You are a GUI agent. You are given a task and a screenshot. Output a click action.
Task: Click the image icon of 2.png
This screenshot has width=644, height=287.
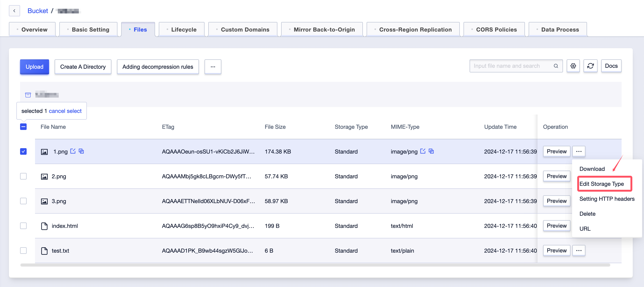pyautogui.click(x=44, y=176)
